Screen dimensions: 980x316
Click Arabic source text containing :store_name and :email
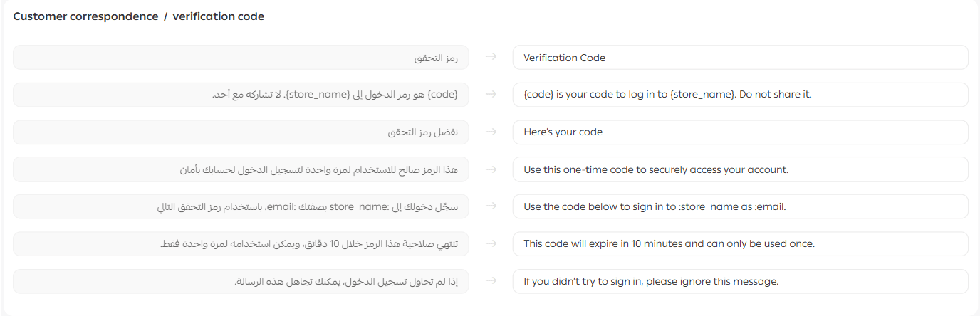coord(308,206)
